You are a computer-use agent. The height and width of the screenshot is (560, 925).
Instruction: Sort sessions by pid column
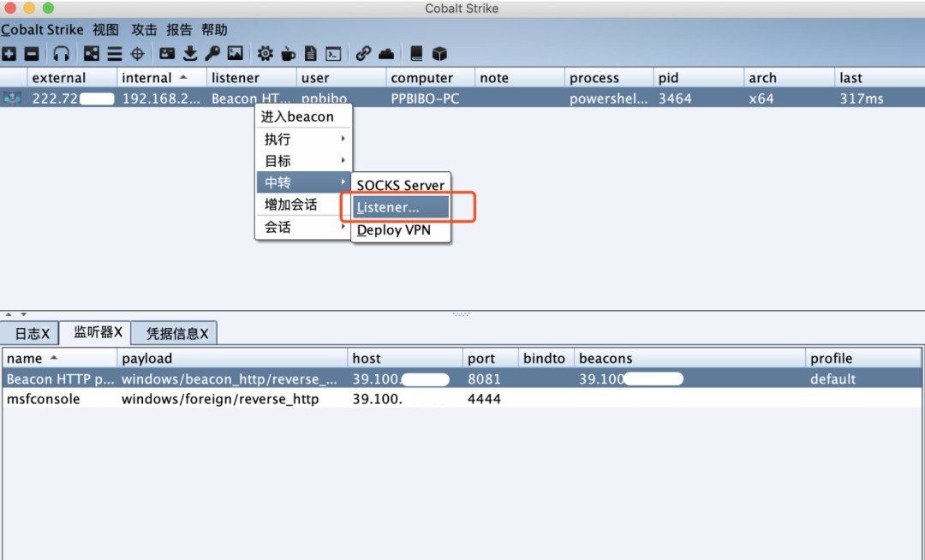pyautogui.click(x=699, y=78)
